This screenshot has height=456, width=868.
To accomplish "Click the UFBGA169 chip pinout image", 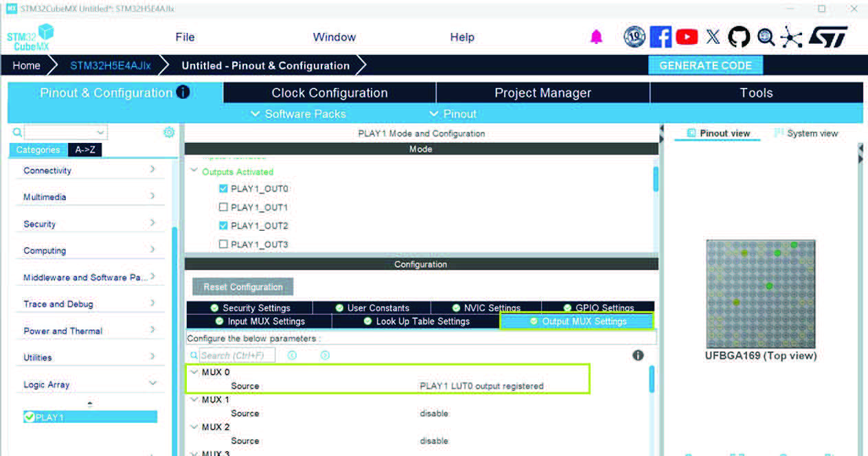I will coord(761,294).
